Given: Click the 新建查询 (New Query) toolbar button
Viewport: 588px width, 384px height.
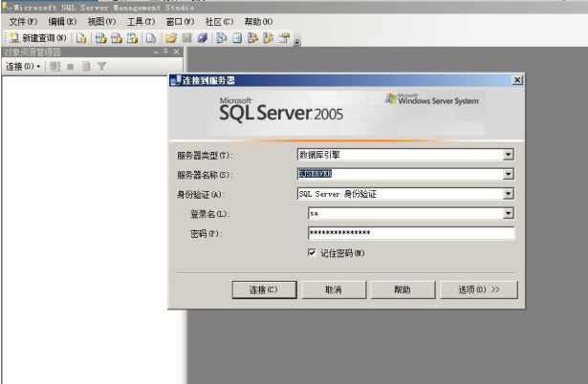Looking at the screenshot, I should tap(32, 35).
